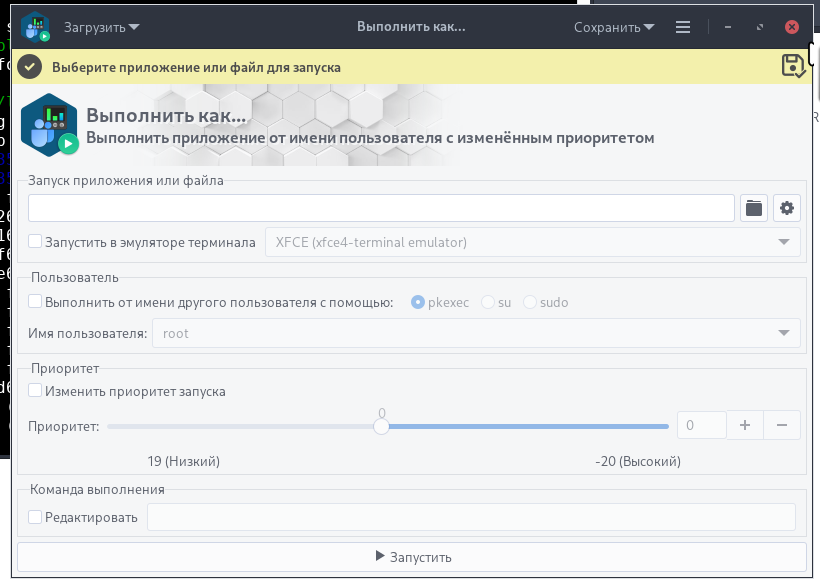Check 'Изменить приоритет запуска' option
The height and width of the screenshot is (587, 820).
pyautogui.click(x=35, y=391)
